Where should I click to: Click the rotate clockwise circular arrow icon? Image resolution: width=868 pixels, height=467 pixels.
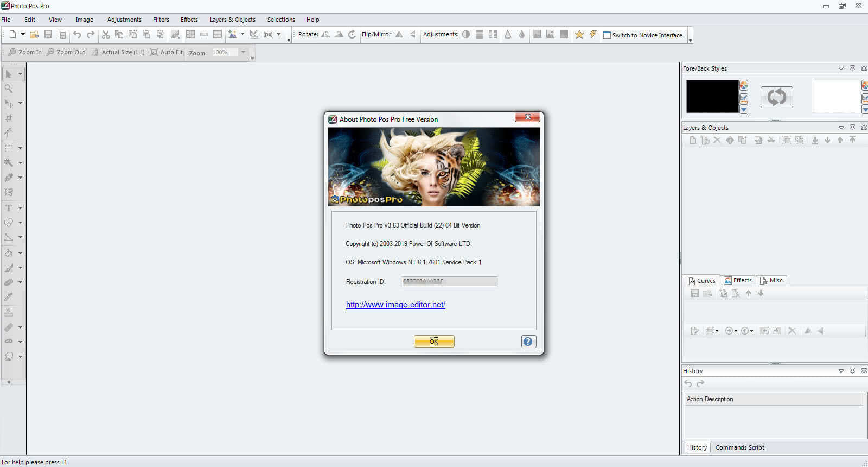[x=352, y=34]
